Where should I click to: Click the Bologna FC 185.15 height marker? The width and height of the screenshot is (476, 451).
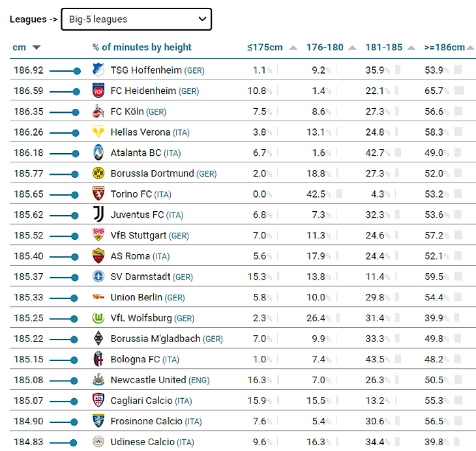77,360
